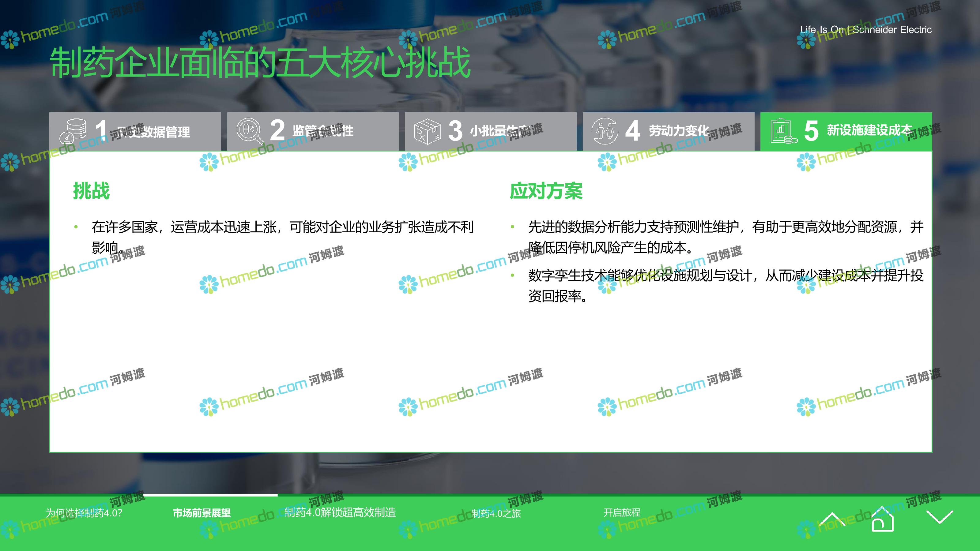This screenshot has height=551, width=980.
Task: Click the magnifier pill icon on tab 2
Action: coord(249,130)
